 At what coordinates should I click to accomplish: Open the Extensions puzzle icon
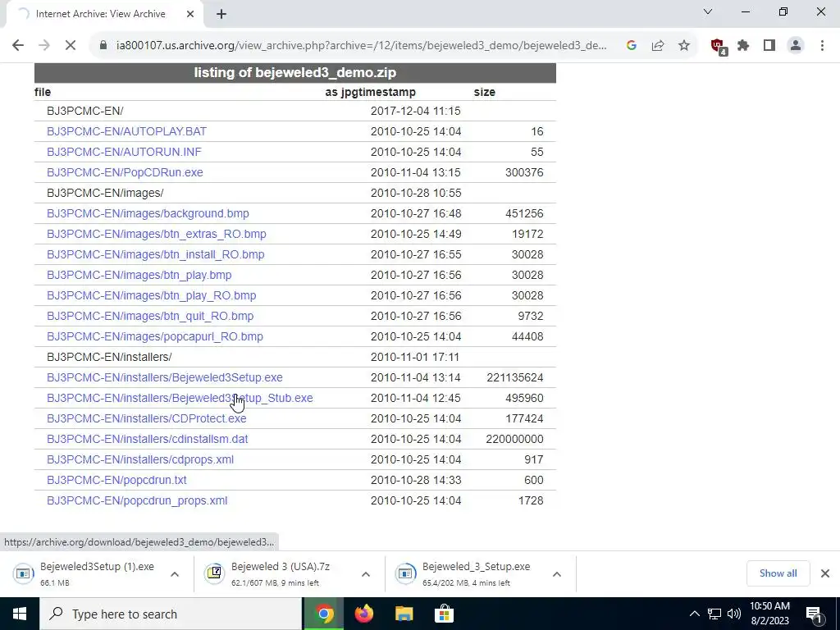(743, 46)
